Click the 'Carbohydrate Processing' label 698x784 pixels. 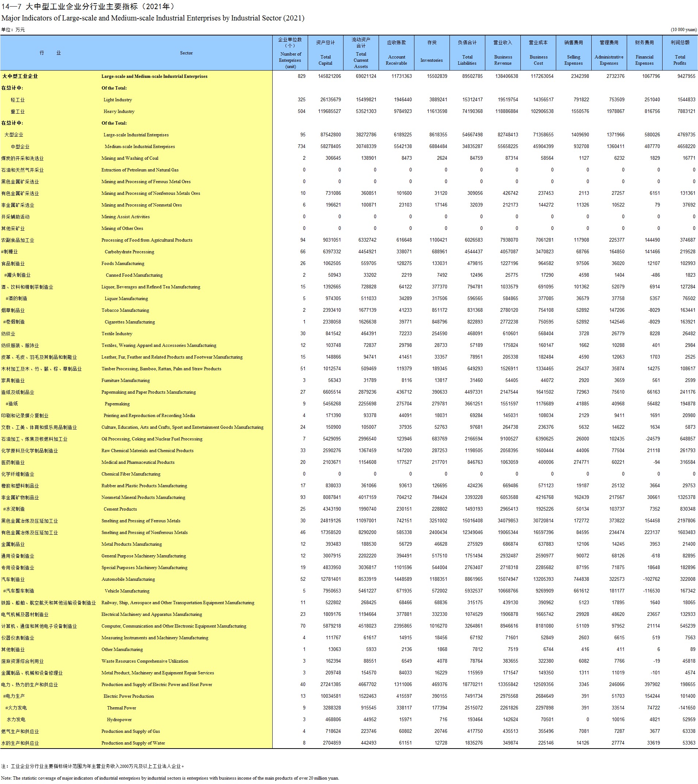(129, 252)
